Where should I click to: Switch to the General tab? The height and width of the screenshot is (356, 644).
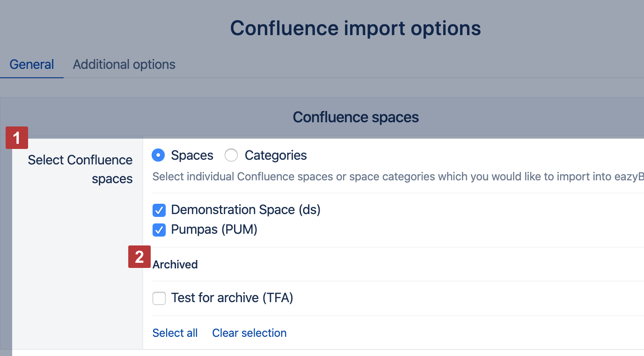32,64
